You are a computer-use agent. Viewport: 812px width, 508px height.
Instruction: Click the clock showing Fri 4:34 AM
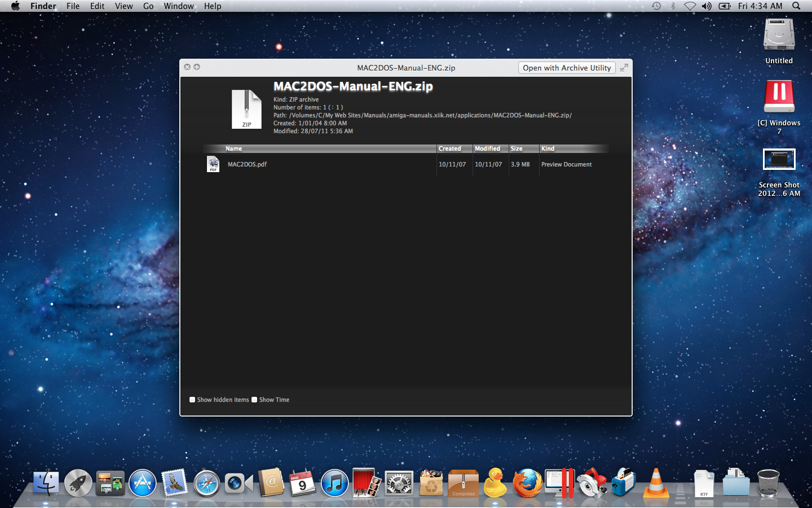[760, 6]
